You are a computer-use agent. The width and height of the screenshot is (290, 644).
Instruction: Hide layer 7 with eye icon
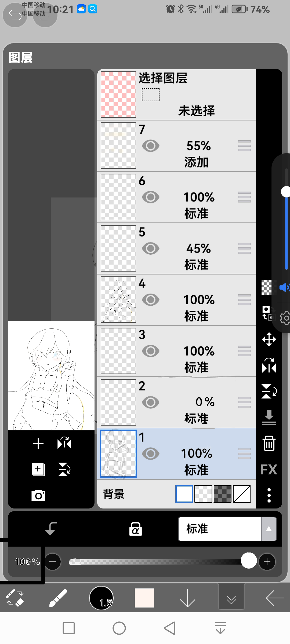point(151,146)
